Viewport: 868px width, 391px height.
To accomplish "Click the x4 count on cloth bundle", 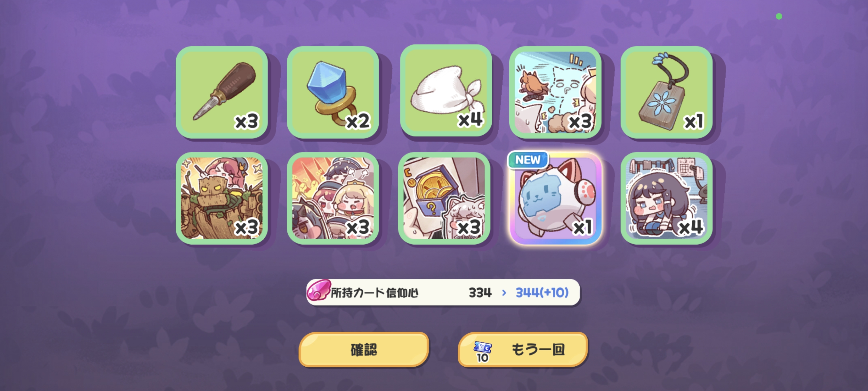I will [x=470, y=120].
